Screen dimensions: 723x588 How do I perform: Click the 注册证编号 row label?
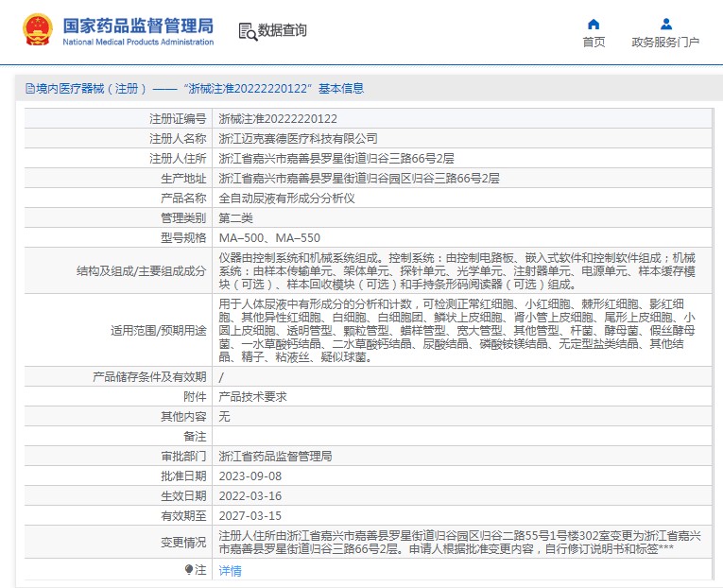178,119
